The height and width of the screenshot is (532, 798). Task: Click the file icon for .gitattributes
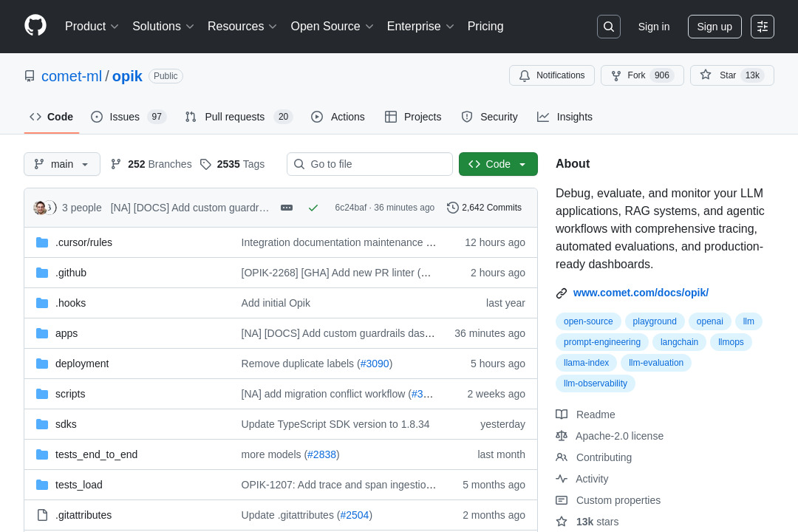[x=42, y=515]
